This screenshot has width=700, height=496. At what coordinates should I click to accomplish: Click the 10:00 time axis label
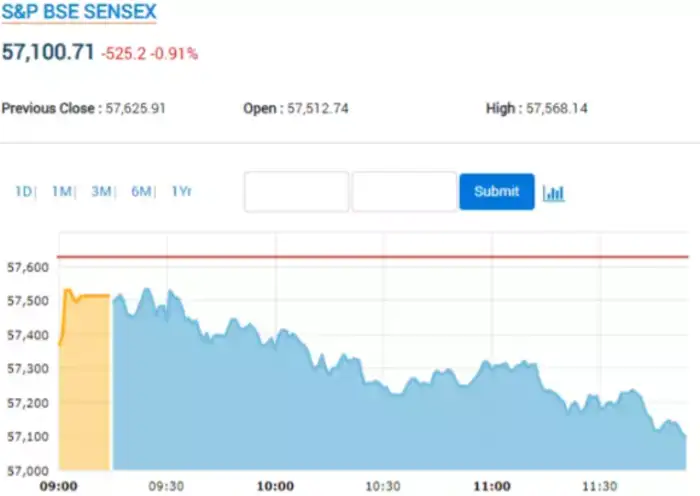(275, 486)
